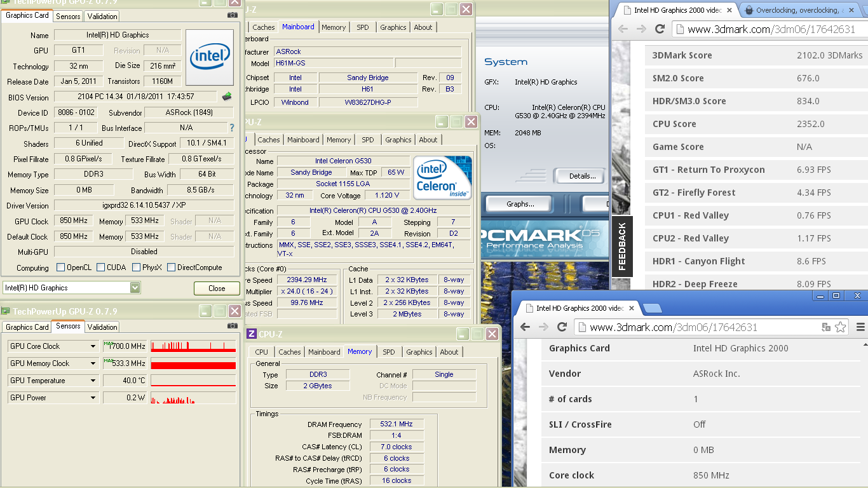Tick the DirectCompute checkbox
This screenshot has height=488, width=868.
(171, 268)
